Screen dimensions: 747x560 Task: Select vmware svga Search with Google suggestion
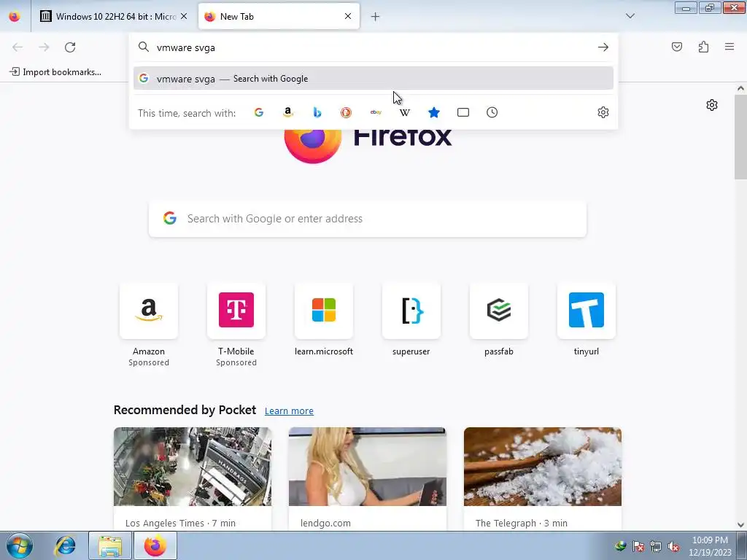373,79
